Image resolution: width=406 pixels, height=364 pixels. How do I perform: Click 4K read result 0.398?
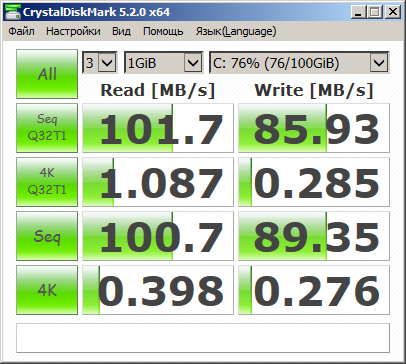click(158, 290)
